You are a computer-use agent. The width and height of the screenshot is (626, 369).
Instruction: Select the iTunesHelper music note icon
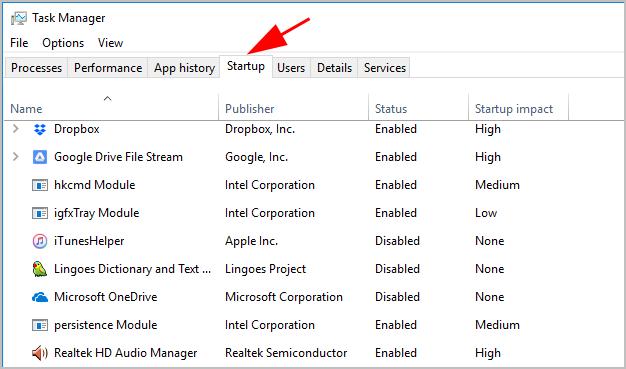pyautogui.click(x=40, y=241)
